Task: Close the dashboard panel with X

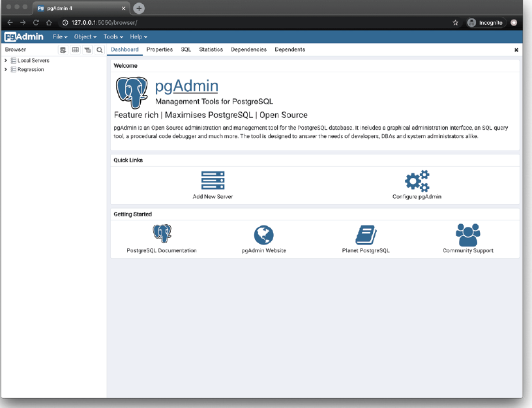Action: 516,50
